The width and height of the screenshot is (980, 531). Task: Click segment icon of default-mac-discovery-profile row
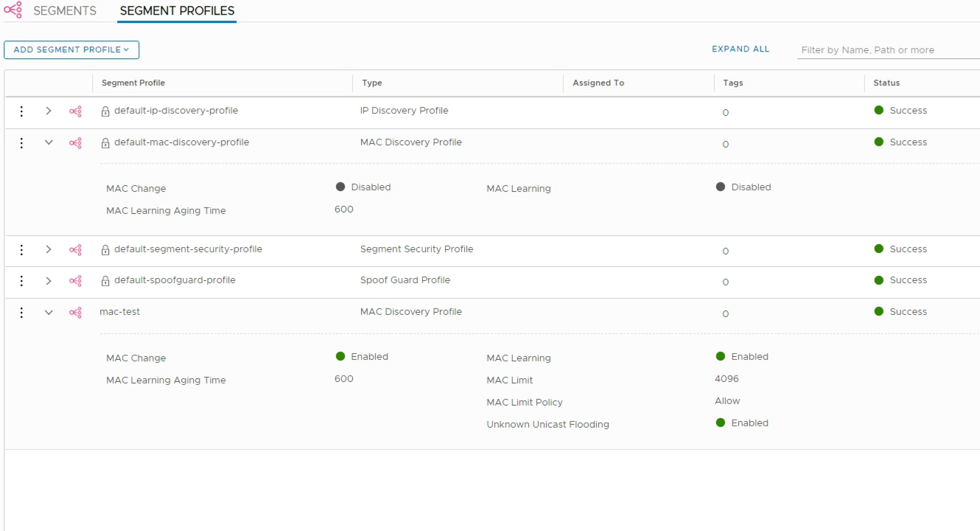click(x=75, y=143)
